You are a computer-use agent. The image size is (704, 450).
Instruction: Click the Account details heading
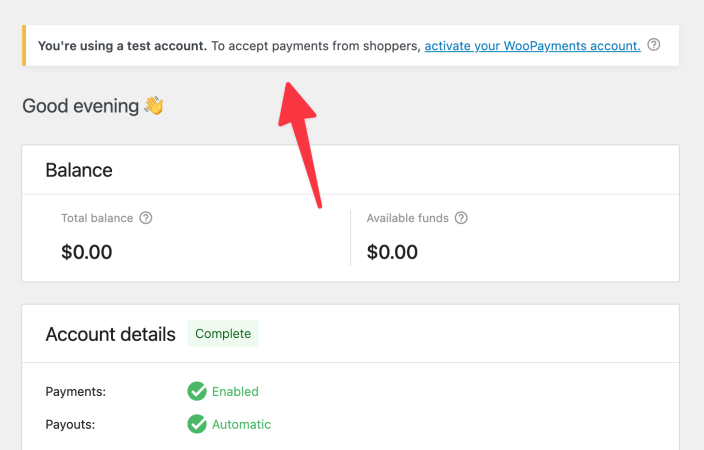tap(110, 335)
